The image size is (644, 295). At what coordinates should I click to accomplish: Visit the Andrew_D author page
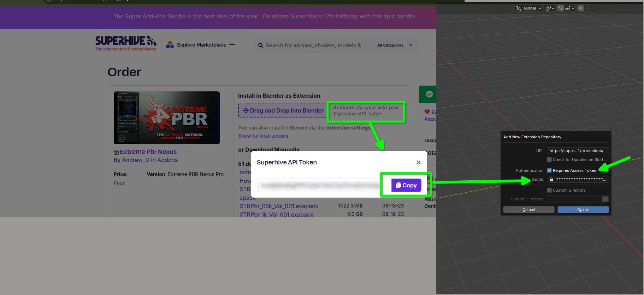click(x=136, y=160)
